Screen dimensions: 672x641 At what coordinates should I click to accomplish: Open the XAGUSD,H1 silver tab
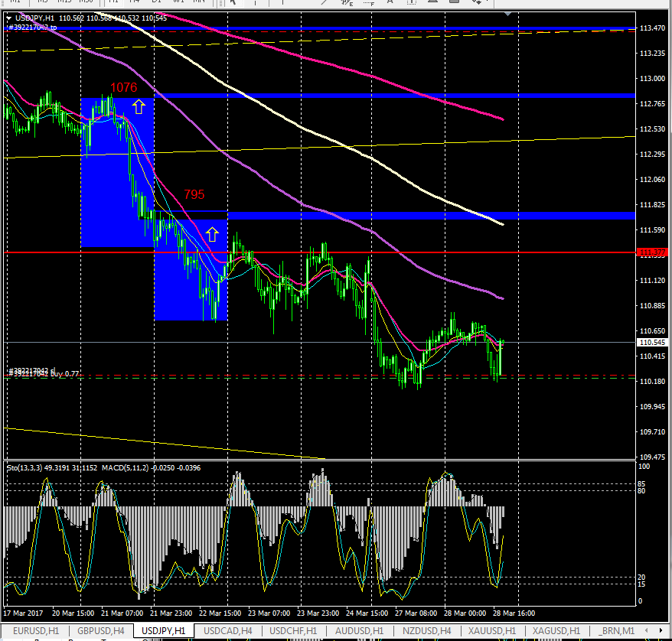click(556, 631)
